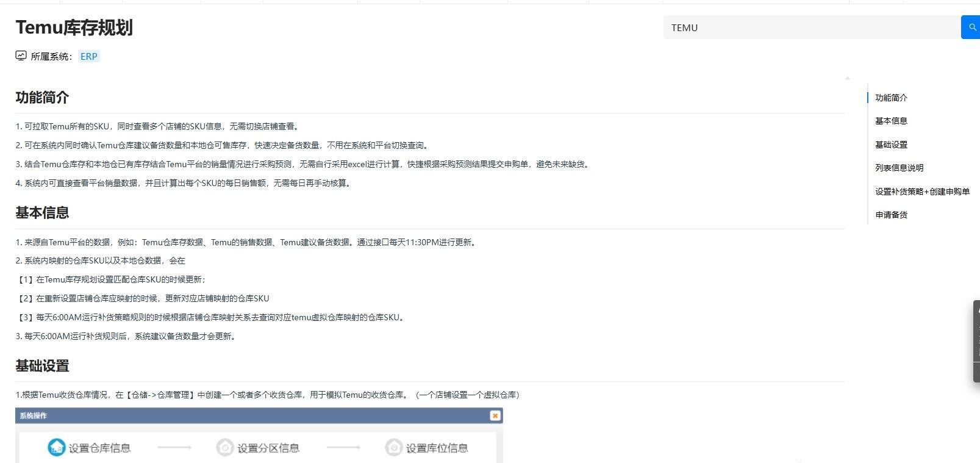Click the line starting 2. 可在系统内同时确认Temu仓库
The image size is (980, 463).
pyautogui.click(x=223, y=145)
